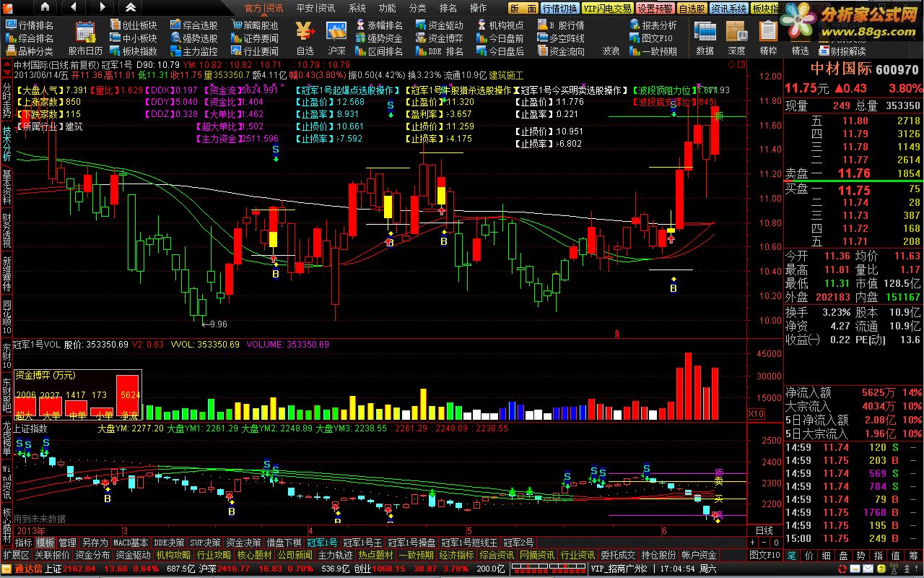Open the 分类 menu
This screenshot has width=924, height=578.
[x=417, y=8]
